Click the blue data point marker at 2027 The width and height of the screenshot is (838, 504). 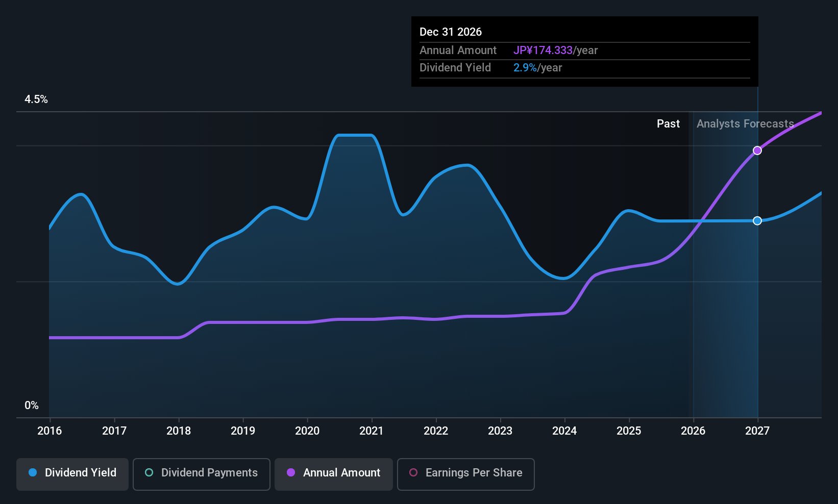pos(757,221)
